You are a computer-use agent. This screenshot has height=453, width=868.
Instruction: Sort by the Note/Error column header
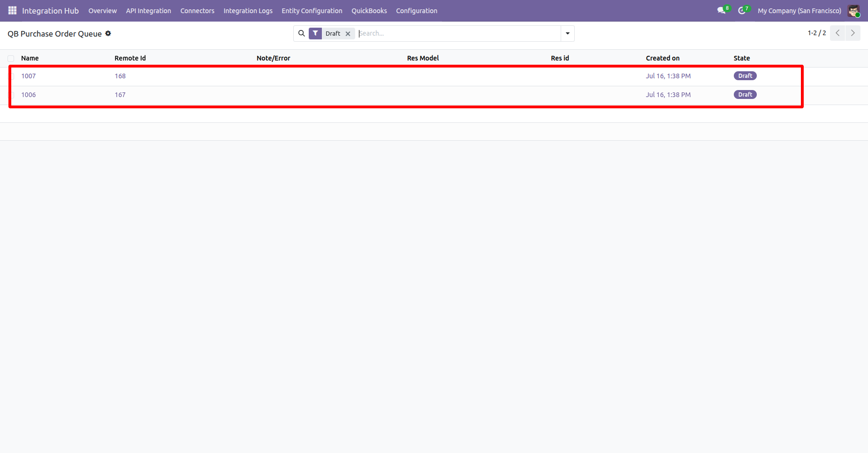(274, 58)
